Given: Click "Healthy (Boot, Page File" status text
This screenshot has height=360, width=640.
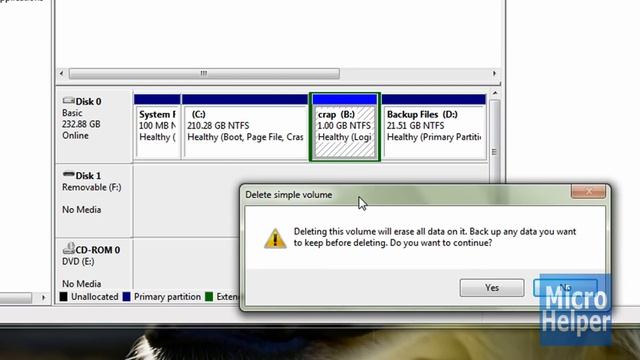Looking at the screenshot, I should pos(245,137).
